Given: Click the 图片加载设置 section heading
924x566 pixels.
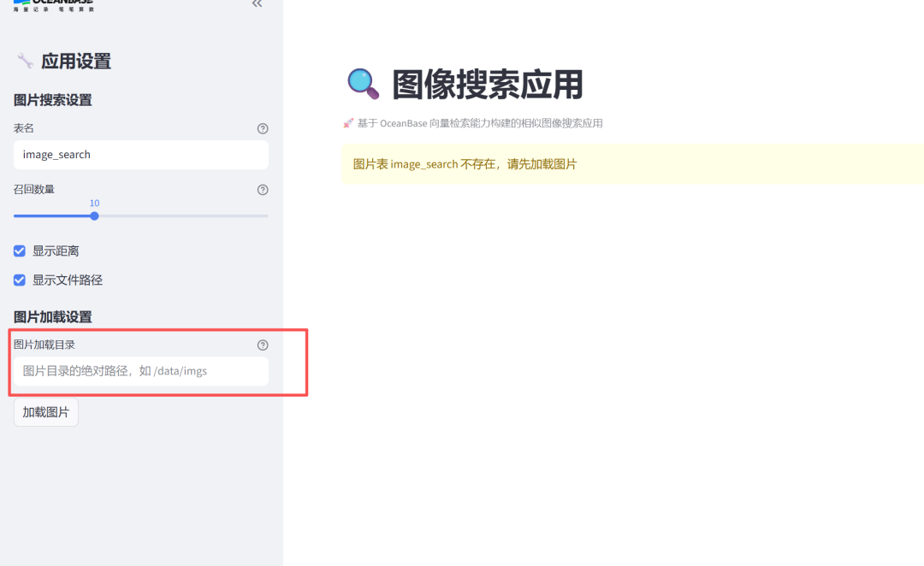Looking at the screenshot, I should click(52, 317).
